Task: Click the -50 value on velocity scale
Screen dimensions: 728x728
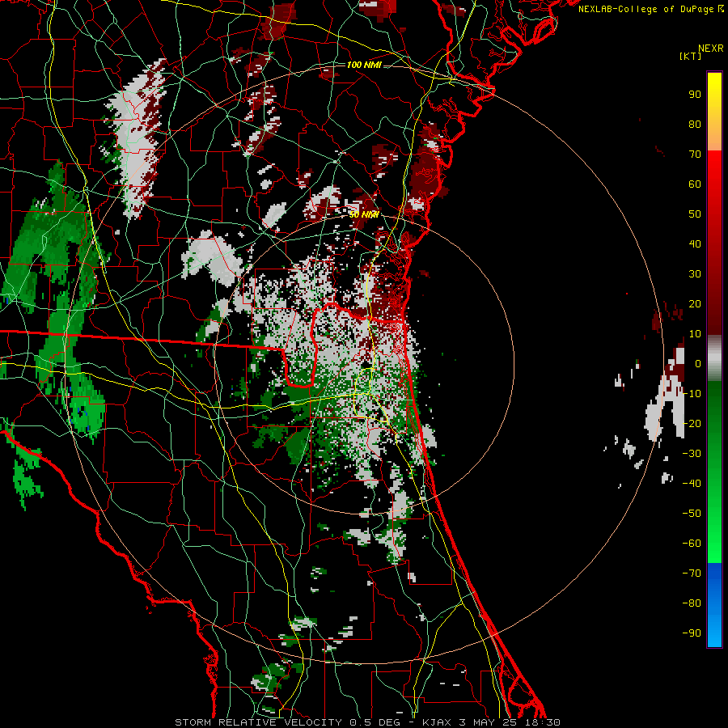Action: click(692, 514)
